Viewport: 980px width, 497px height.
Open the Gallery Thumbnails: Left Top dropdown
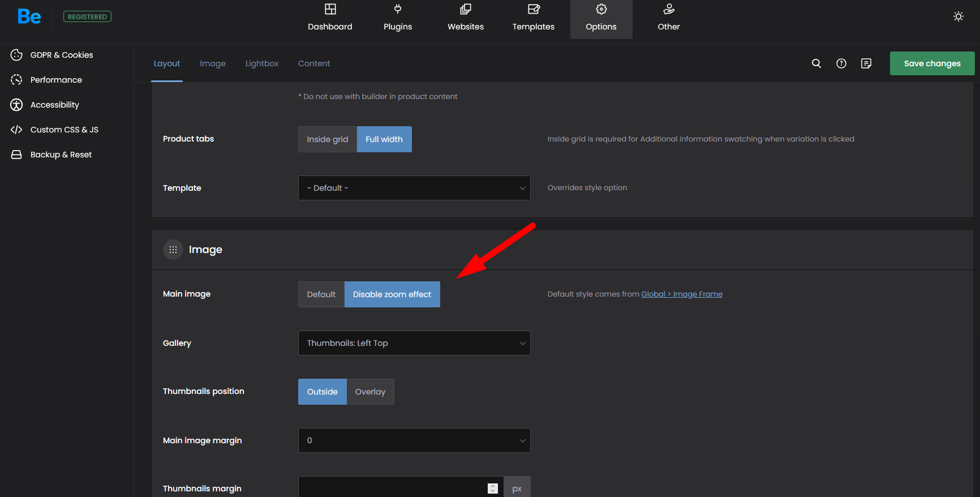(414, 343)
